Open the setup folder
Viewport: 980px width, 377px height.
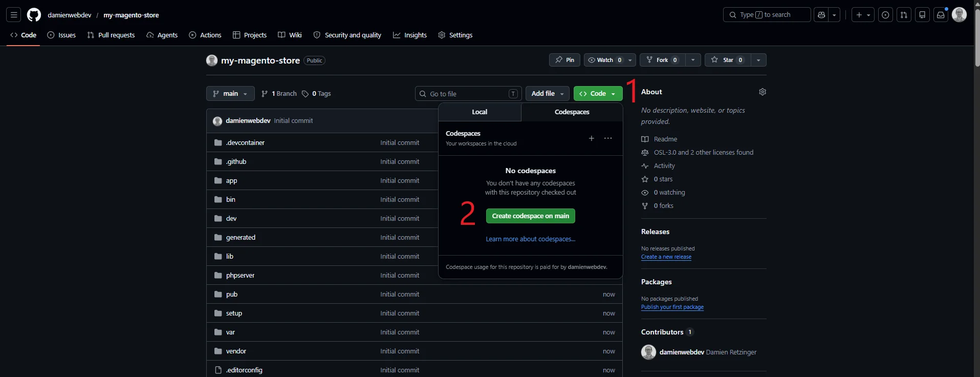click(234, 313)
